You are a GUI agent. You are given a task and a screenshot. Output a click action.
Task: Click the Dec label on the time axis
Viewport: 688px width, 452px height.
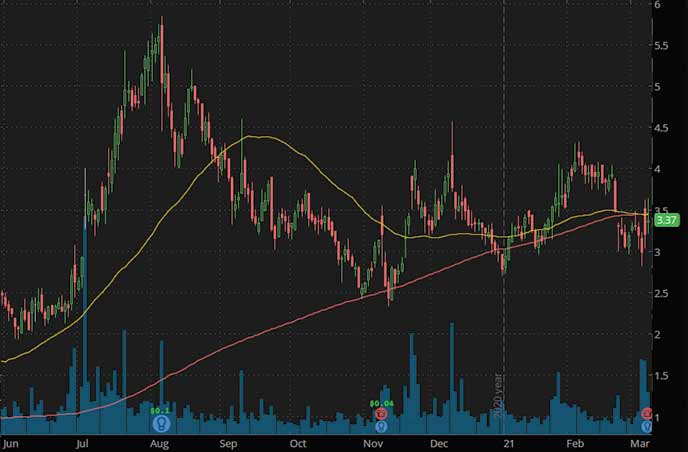coord(439,444)
